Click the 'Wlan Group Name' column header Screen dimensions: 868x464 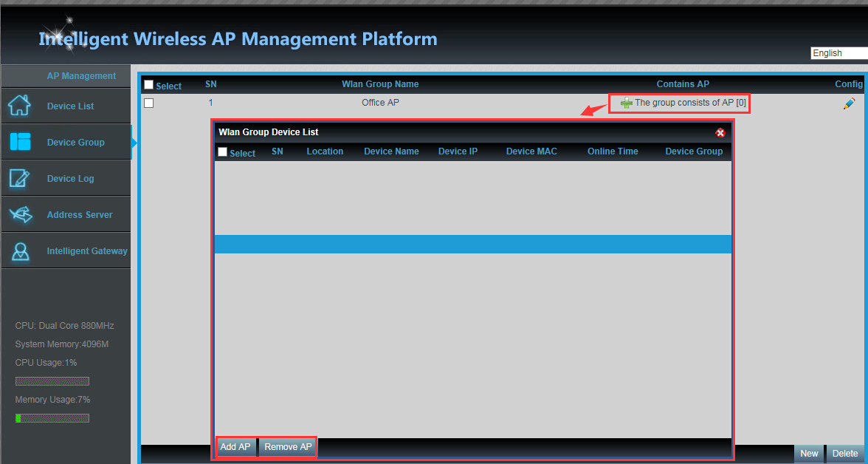click(x=380, y=84)
